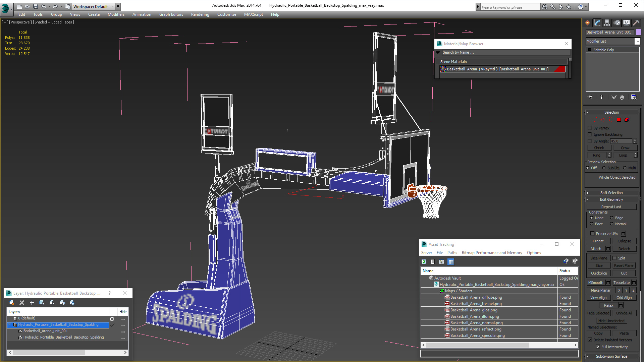This screenshot has width=644, height=362.
Task: Collapse the Edit Geometry rollout
Action: coord(611,199)
